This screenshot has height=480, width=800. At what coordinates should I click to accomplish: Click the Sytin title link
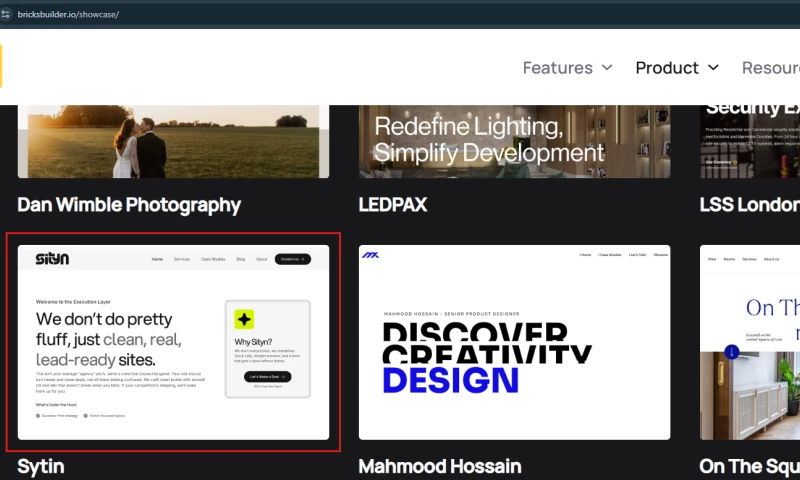click(41, 467)
